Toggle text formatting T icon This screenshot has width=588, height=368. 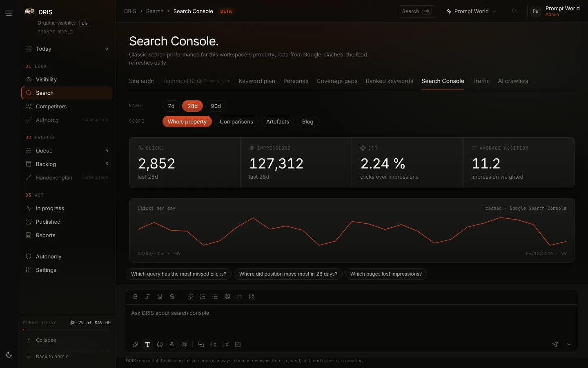point(148,345)
